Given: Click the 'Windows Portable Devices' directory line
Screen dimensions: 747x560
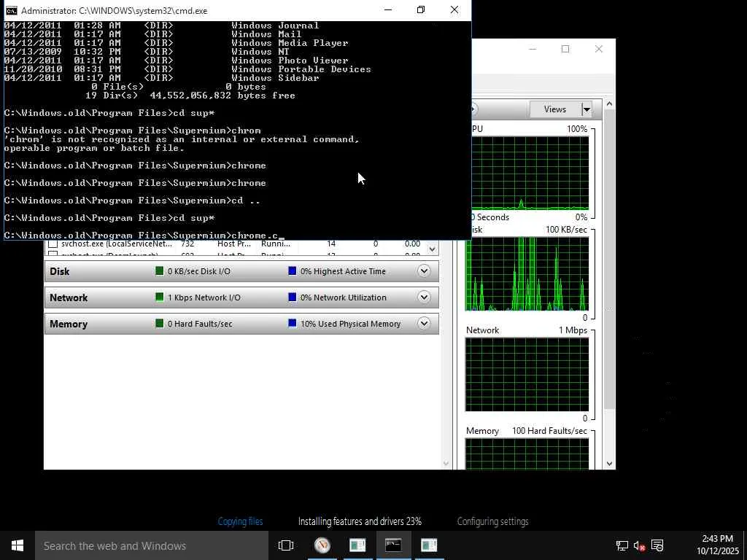Looking at the screenshot, I should click(x=187, y=69).
